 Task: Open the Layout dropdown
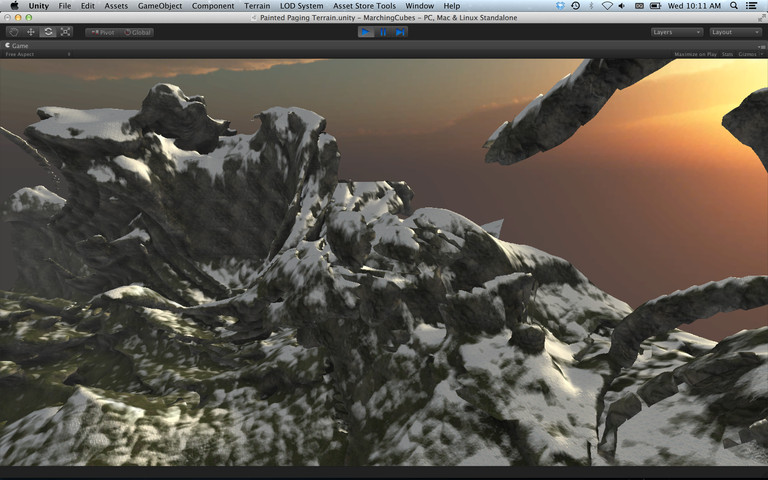click(x=735, y=32)
